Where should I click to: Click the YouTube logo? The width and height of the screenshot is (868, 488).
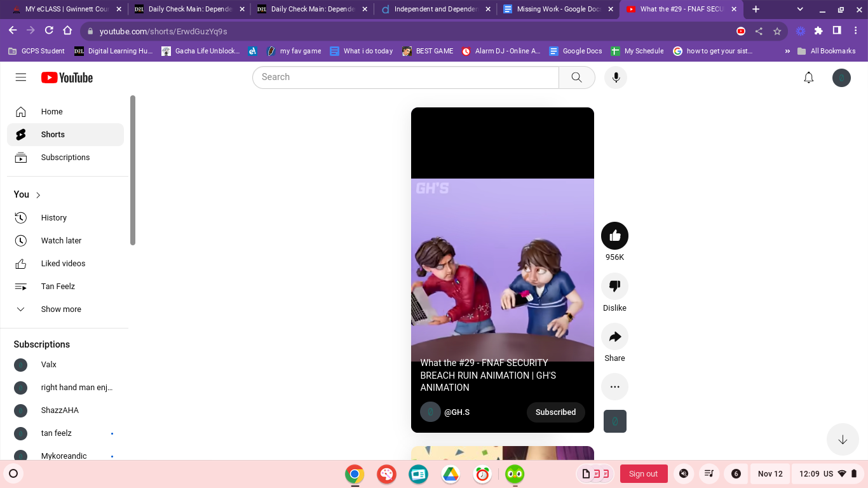(67, 78)
